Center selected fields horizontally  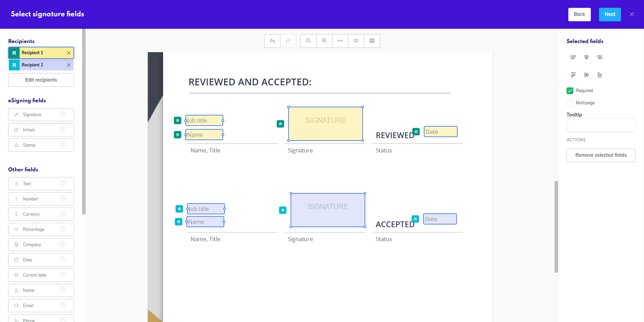(586, 57)
